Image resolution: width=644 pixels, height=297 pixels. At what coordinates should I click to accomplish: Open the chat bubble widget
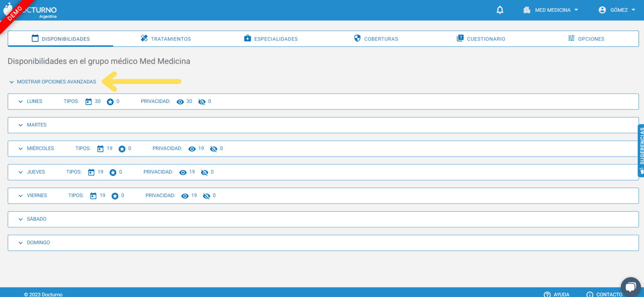630,287
